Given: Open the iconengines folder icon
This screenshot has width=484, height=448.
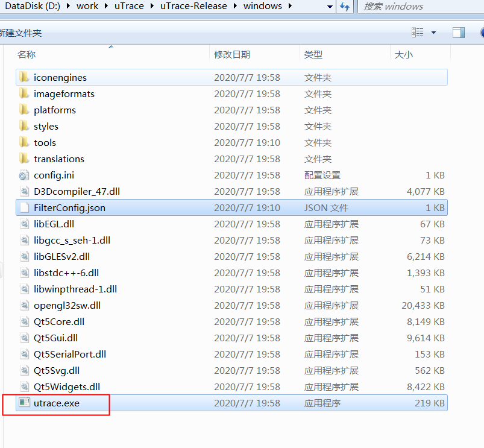Looking at the screenshot, I should [x=24, y=77].
